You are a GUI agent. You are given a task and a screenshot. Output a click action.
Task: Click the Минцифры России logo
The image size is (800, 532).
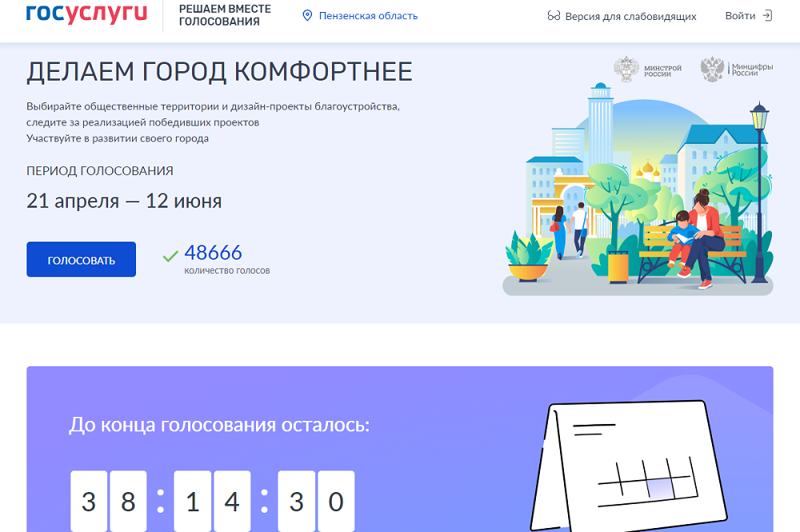click(737, 70)
